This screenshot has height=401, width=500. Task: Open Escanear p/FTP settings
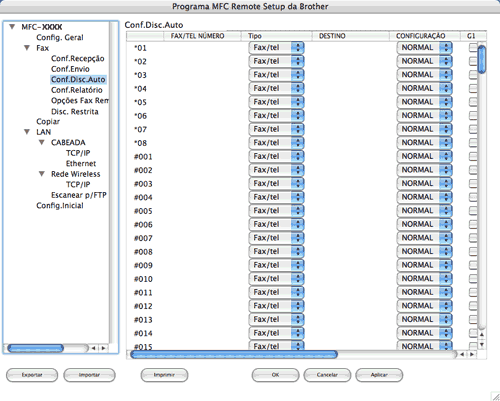click(x=79, y=195)
